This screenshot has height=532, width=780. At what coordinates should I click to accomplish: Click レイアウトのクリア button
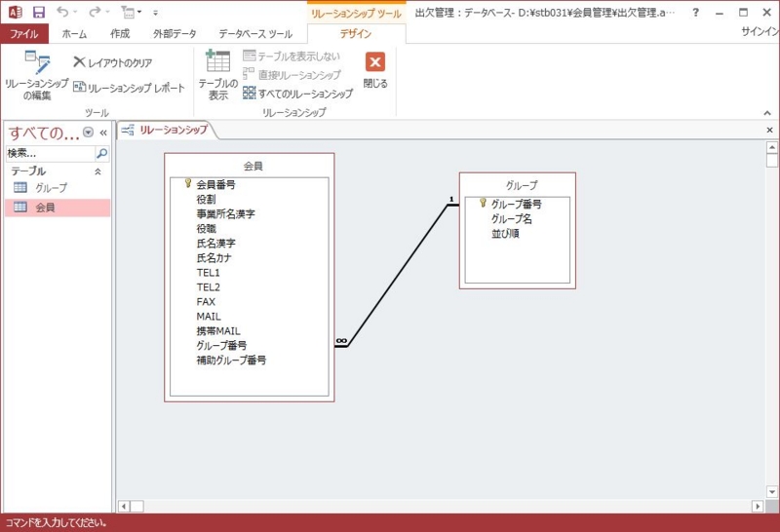(x=113, y=62)
